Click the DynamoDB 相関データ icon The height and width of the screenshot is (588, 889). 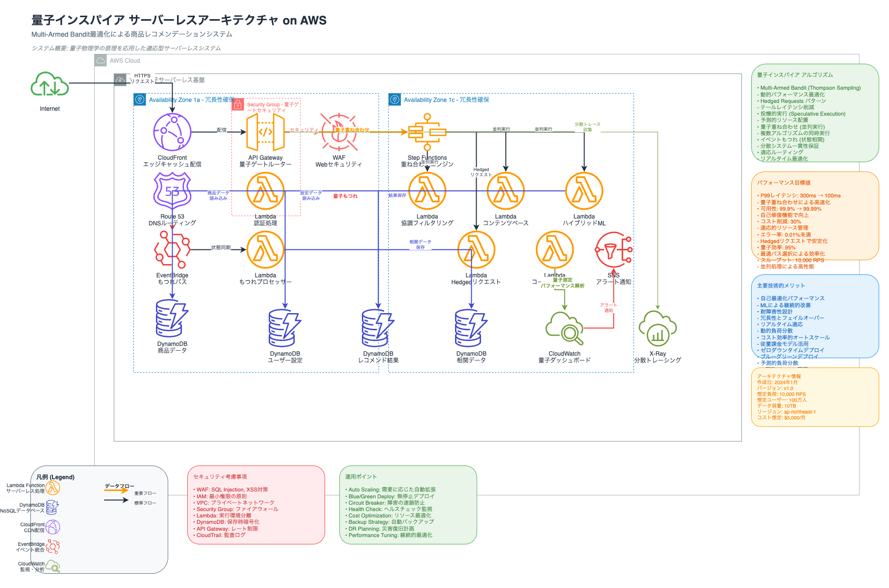point(471,328)
